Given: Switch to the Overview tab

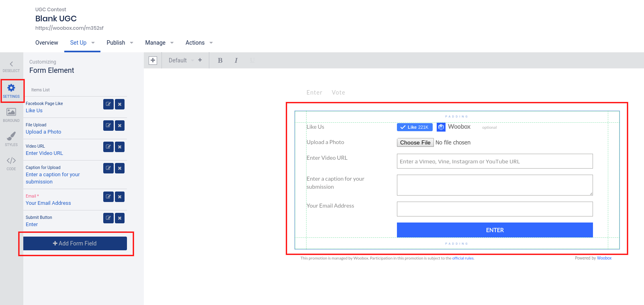Looking at the screenshot, I should [47, 43].
